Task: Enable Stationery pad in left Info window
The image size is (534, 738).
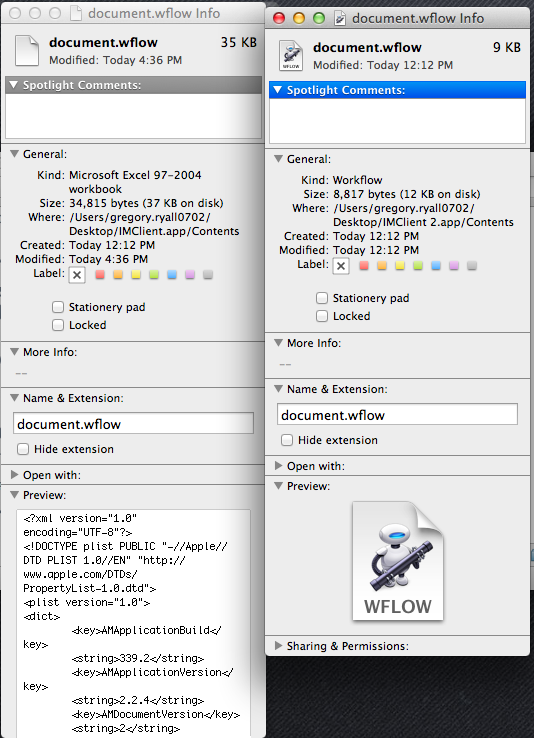Action: coord(58,307)
